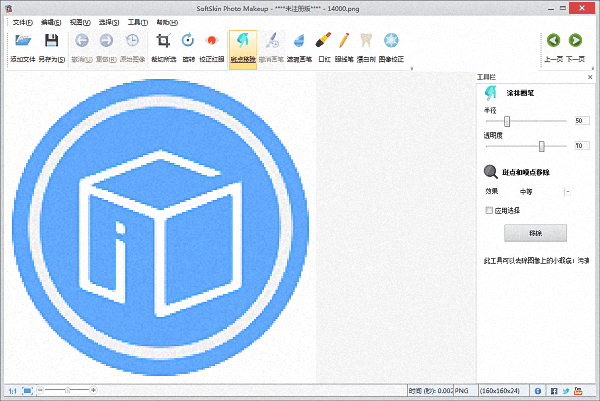Screen dimensions: 600x401
Task: Select the teeth whitening tool
Action: [366, 42]
